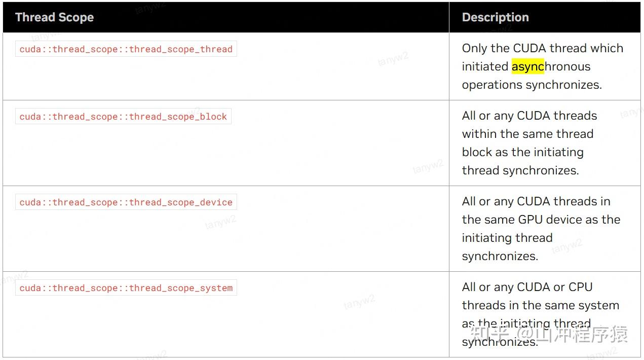Click "block as the initiating" description line
The height and width of the screenshot is (360, 644).
[x=522, y=152]
